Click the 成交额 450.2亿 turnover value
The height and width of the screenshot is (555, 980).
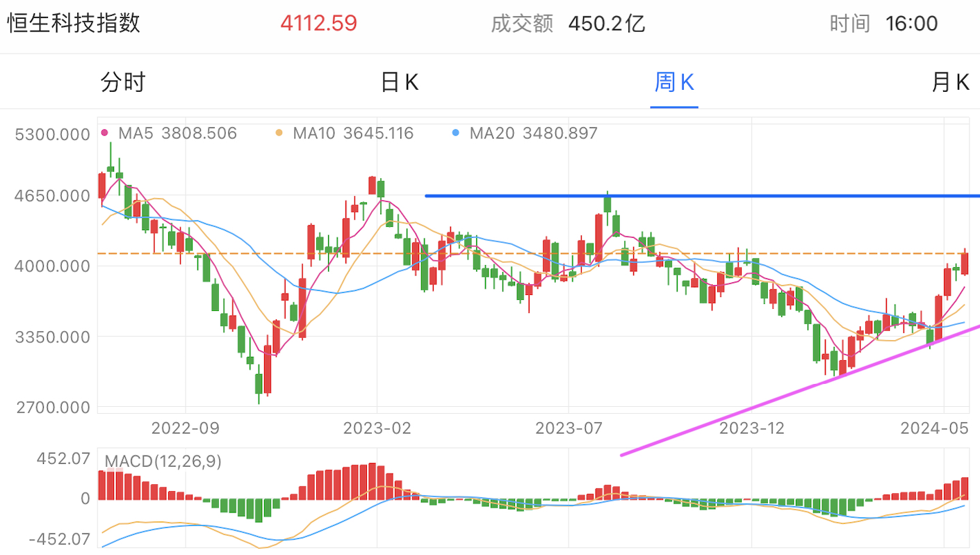point(607,24)
